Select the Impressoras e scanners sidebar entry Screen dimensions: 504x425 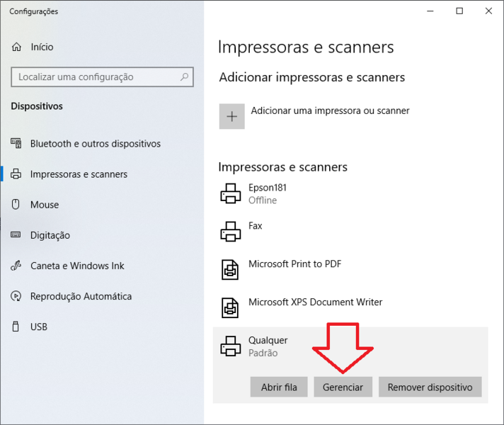pos(79,174)
